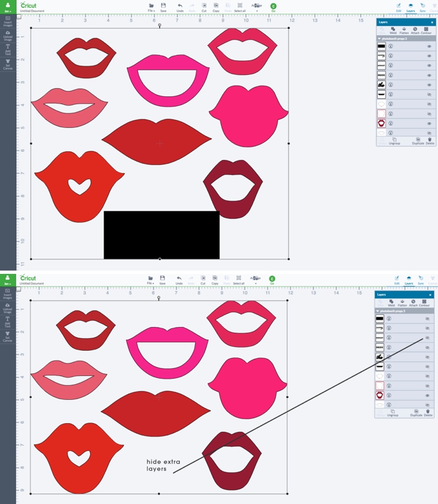Screen dimensions: 438x504
Task: Click Set Canvas in upper screenshot sidebar
Action: [x=8, y=64]
